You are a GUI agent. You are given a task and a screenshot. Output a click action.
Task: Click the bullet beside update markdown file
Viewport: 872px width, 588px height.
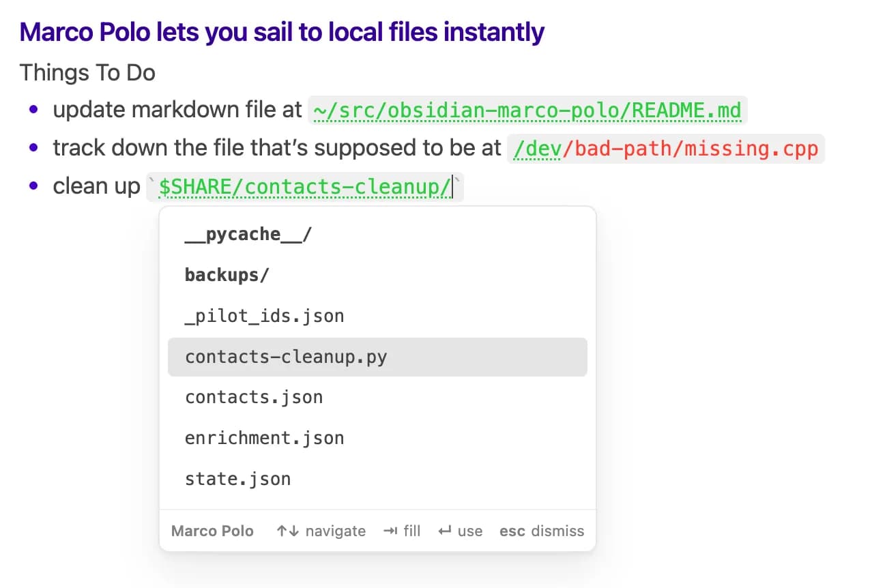(34, 110)
